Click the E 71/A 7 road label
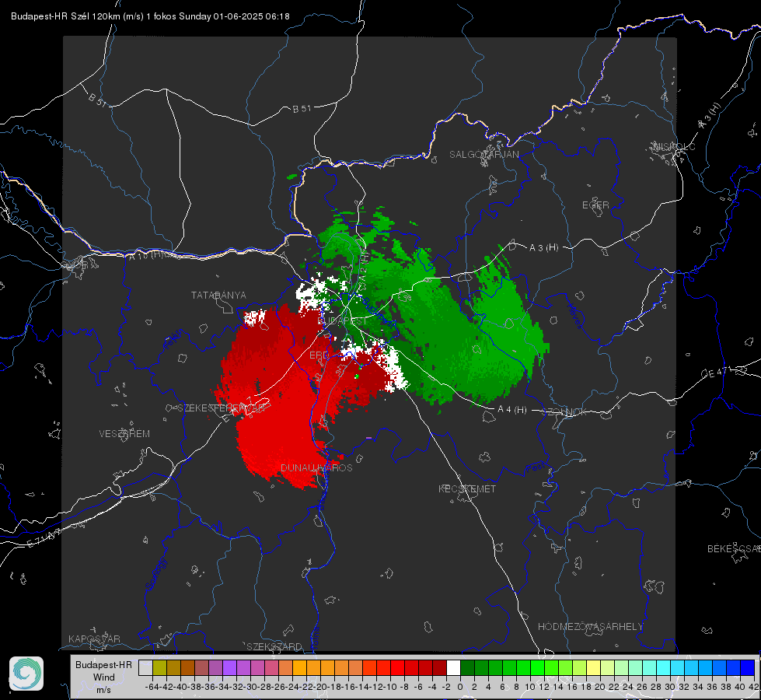This screenshot has height=700, width=761. 44,537
